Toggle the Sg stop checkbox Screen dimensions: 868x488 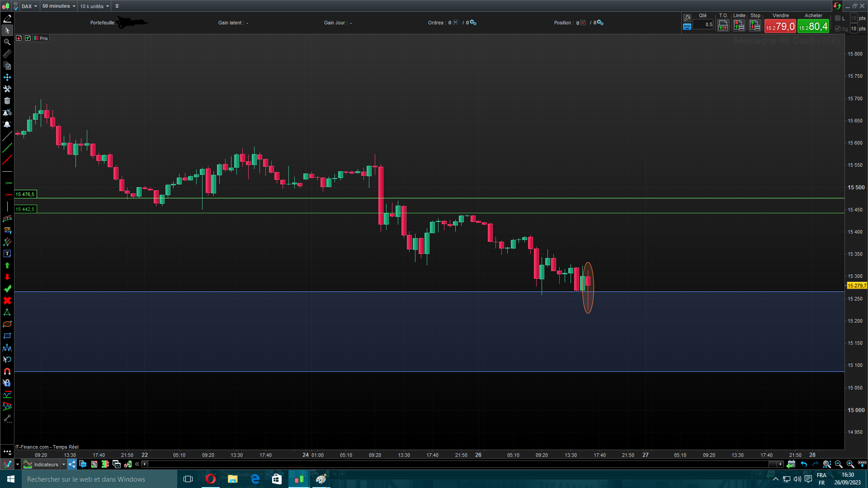click(x=838, y=28)
